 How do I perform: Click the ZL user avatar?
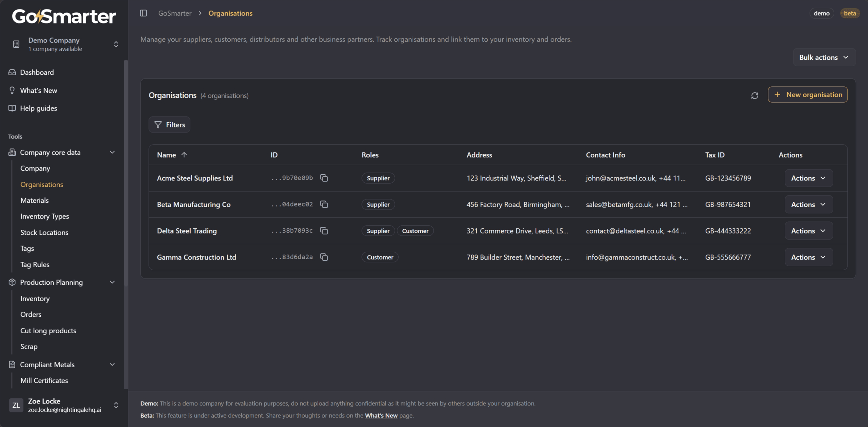[x=16, y=405]
